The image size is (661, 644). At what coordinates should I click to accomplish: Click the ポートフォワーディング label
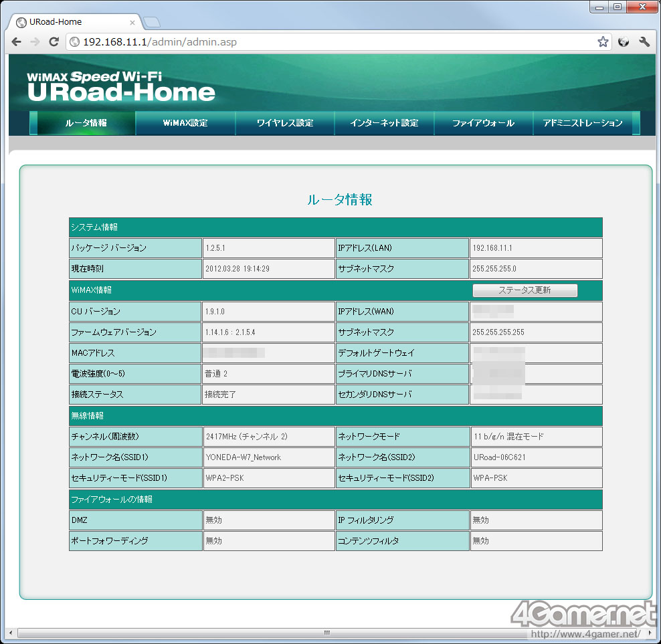tap(110, 540)
